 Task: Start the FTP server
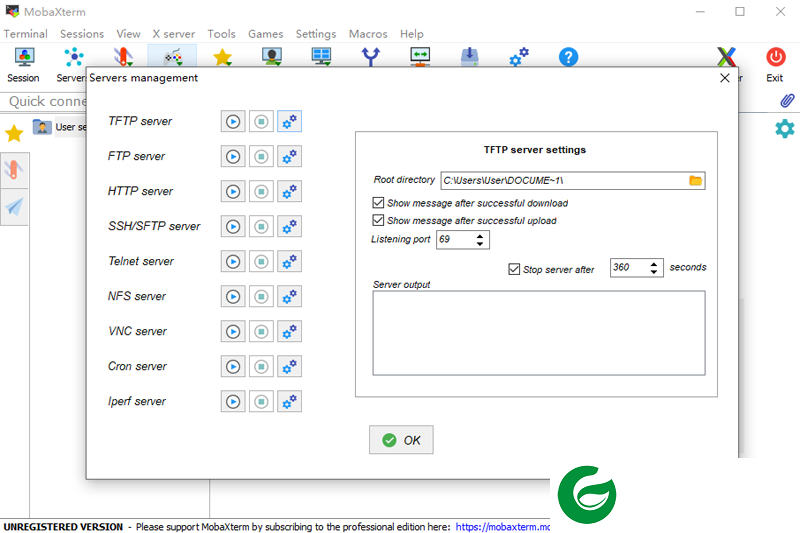click(x=233, y=157)
